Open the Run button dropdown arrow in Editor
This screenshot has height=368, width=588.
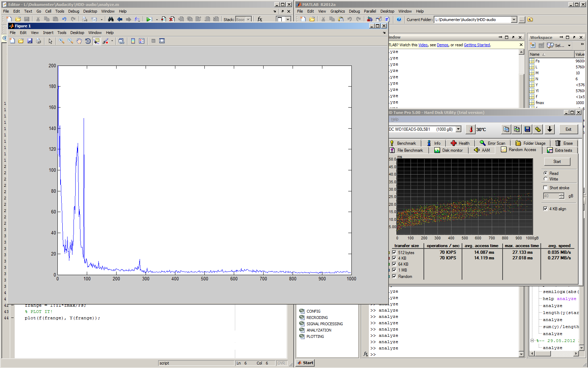tap(157, 20)
